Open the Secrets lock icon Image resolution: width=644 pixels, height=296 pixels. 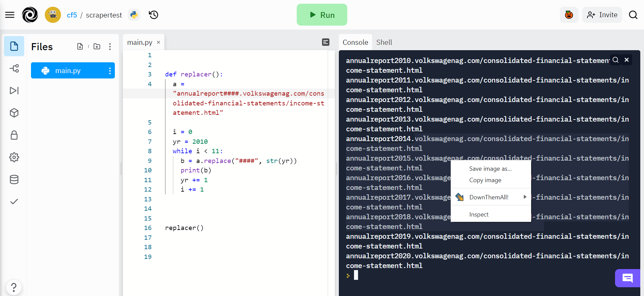pos(14,135)
